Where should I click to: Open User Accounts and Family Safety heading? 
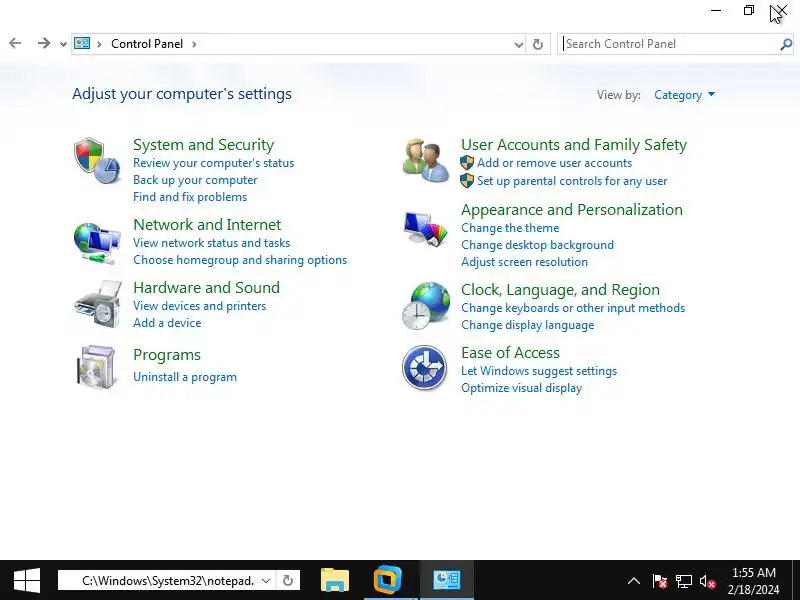574,145
